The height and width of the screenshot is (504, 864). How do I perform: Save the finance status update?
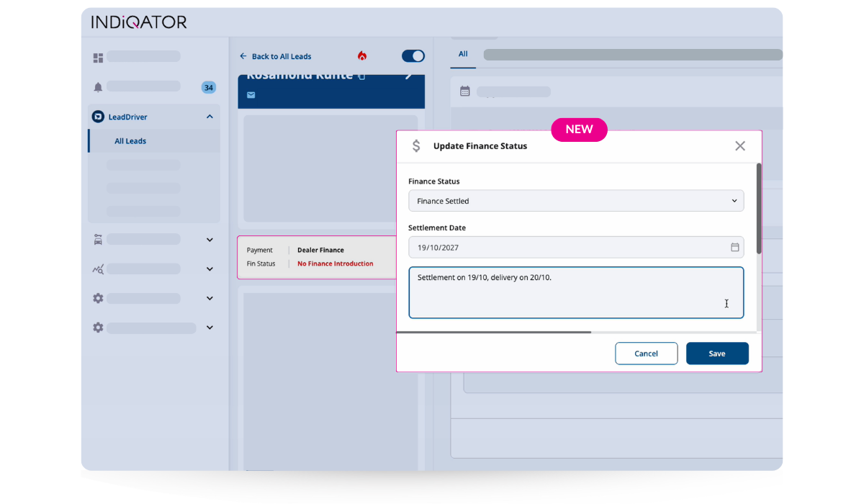(x=717, y=354)
